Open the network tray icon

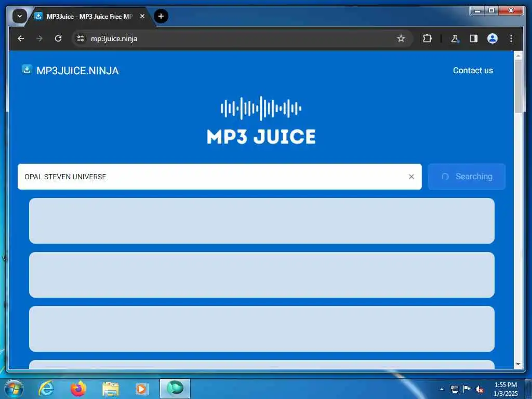click(x=454, y=389)
